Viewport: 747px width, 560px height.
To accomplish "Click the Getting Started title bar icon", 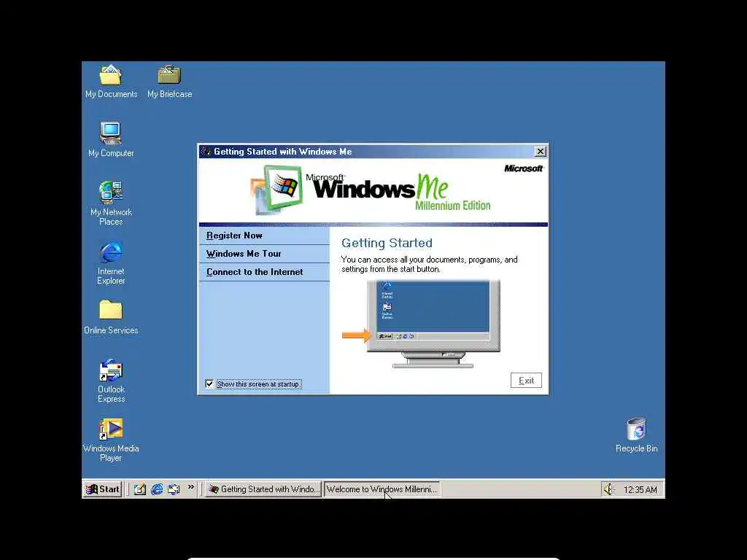I will tap(206, 152).
